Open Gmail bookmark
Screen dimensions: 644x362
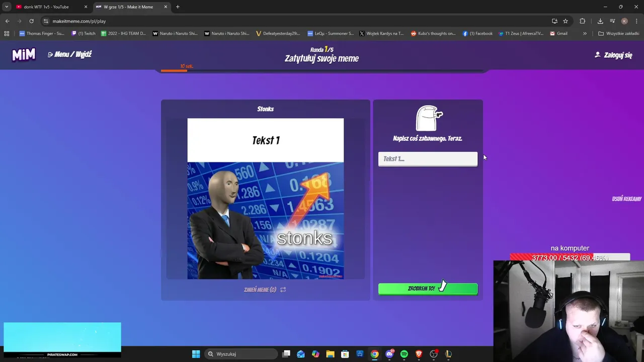pyautogui.click(x=558, y=34)
